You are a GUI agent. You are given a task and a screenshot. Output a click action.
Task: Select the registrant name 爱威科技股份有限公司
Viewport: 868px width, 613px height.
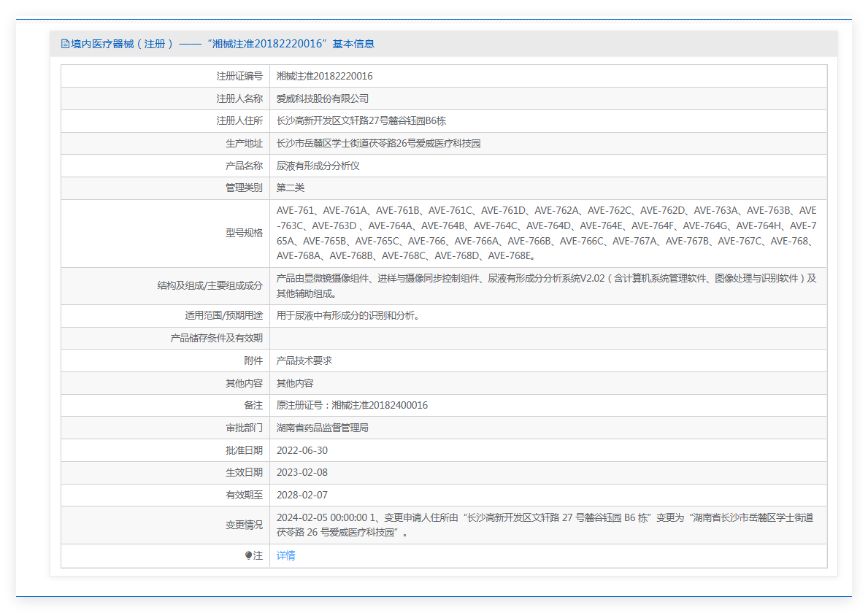[323, 99]
